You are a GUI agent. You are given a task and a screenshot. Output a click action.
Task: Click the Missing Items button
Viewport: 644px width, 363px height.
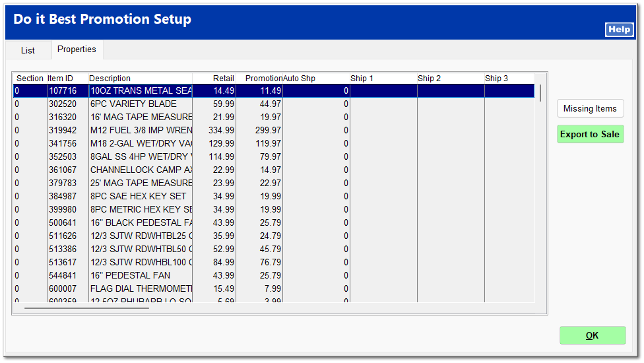click(x=590, y=108)
